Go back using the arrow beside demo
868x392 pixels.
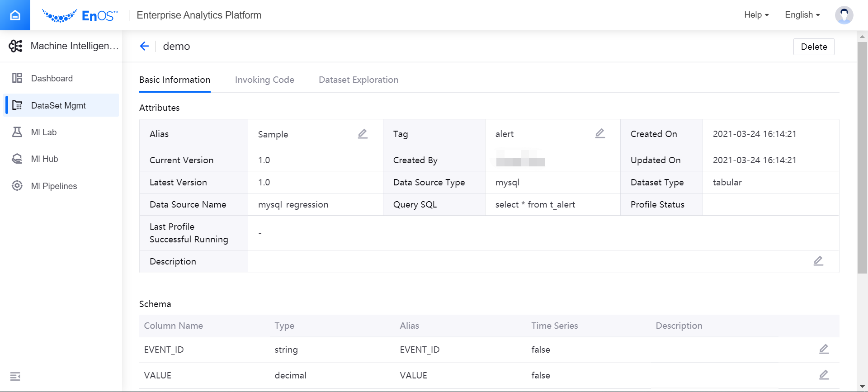point(144,46)
